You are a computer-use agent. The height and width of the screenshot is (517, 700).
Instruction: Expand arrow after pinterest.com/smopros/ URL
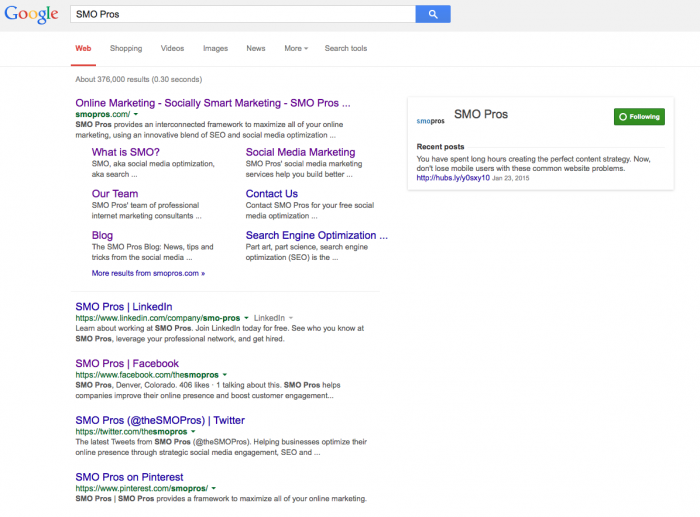(x=213, y=488)
